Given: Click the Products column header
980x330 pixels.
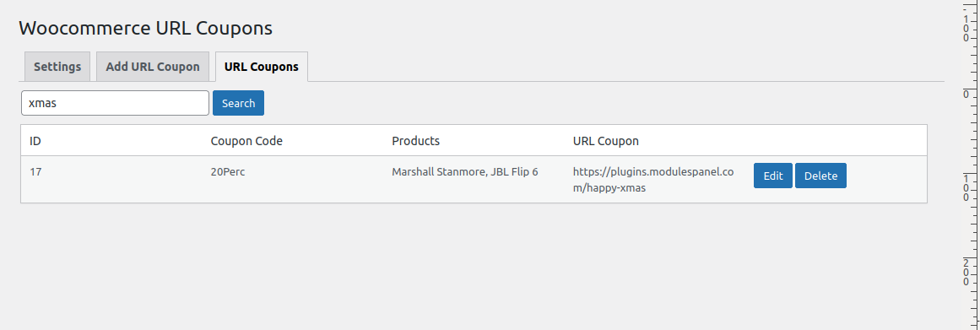Looking at the screenshot, I should pyautogui.click(x=415, y=141).
